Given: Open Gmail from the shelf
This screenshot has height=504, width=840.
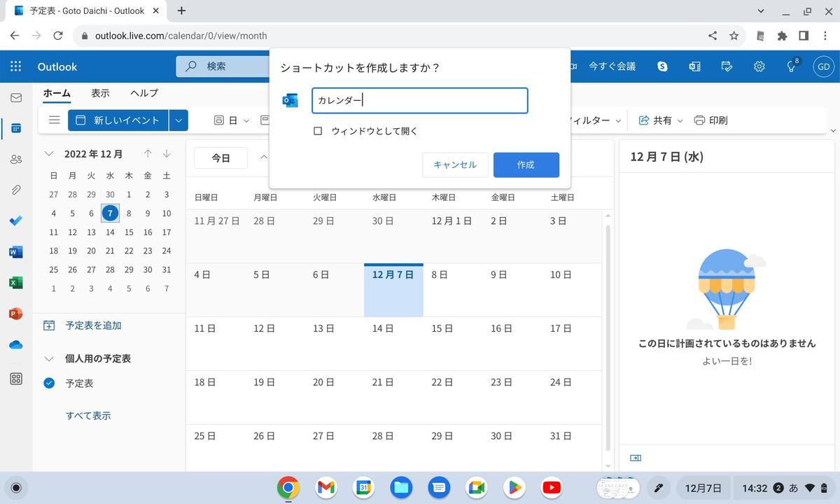Looking at the screenshot, I should tap(325, 487).
